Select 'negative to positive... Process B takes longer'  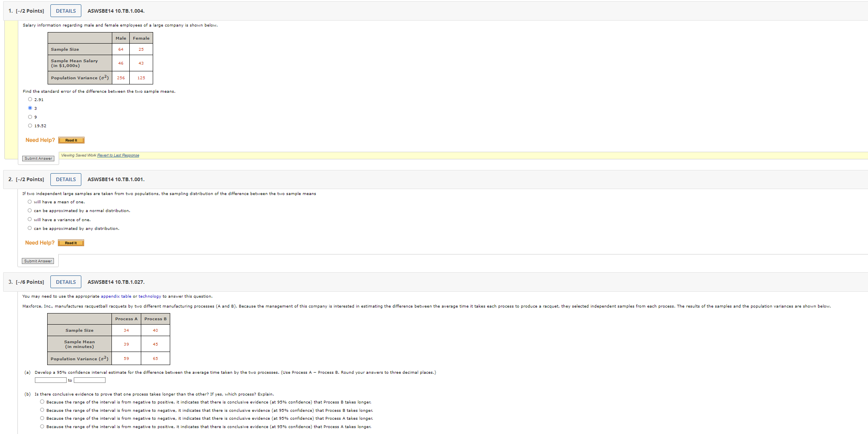pyautogui.click(x=42, y=402)
